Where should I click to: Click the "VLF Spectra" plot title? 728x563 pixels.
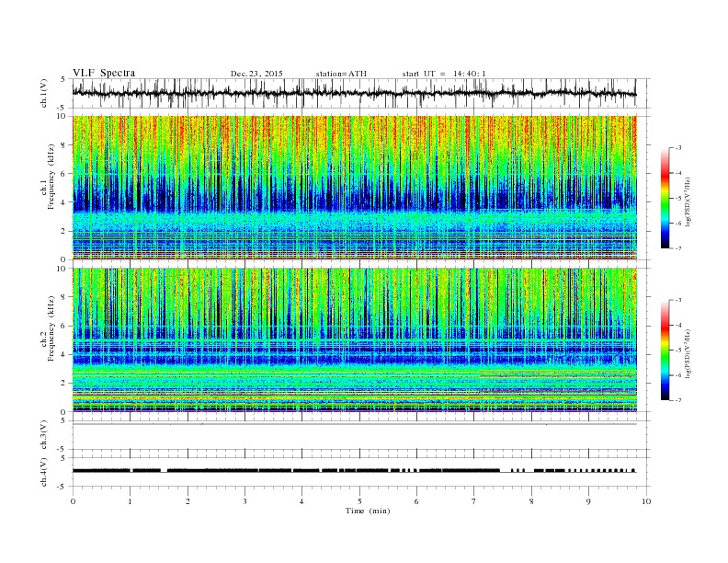tap(104, 73)
